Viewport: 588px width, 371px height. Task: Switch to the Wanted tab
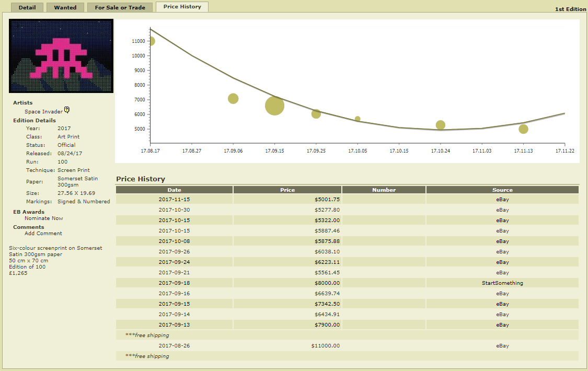pyautogui.click(x=65, y=7)
